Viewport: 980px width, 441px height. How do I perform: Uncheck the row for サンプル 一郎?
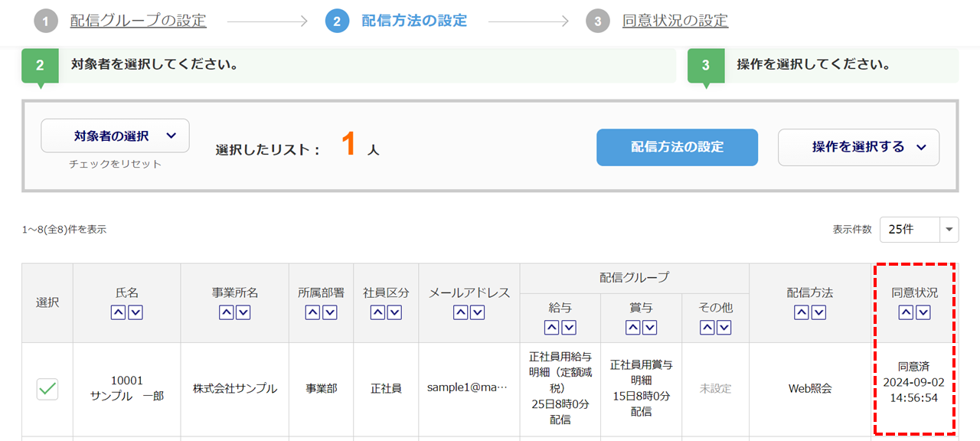[47, 389]
